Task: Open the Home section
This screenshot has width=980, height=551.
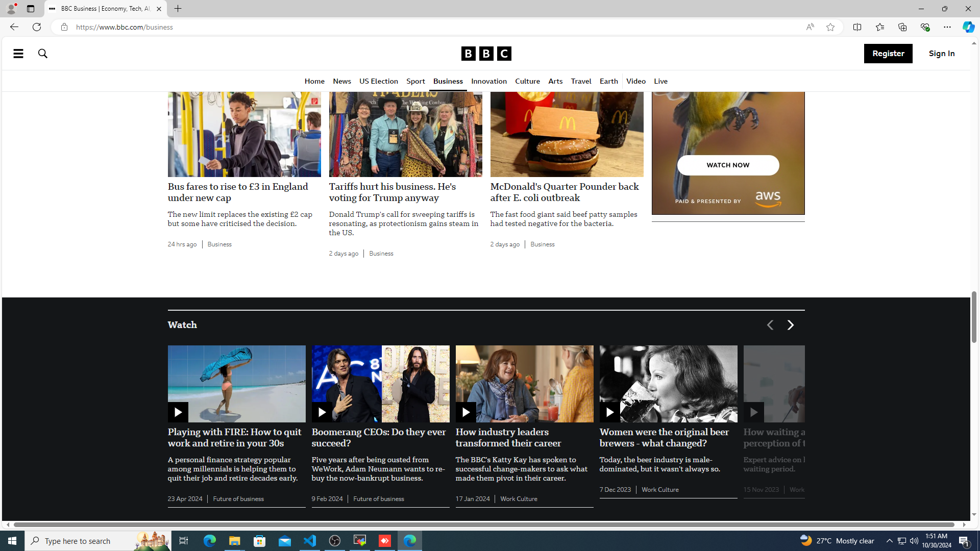Action: [314, 82]
